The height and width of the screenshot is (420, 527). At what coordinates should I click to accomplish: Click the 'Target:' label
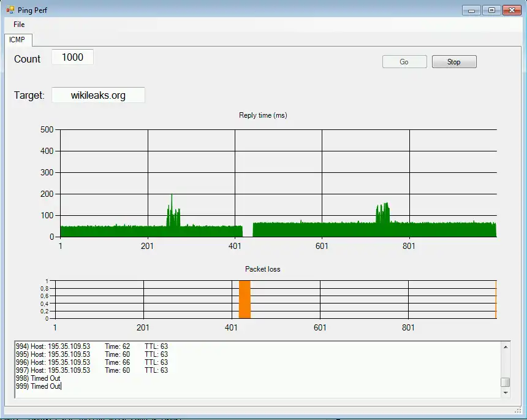click(29, 96)
